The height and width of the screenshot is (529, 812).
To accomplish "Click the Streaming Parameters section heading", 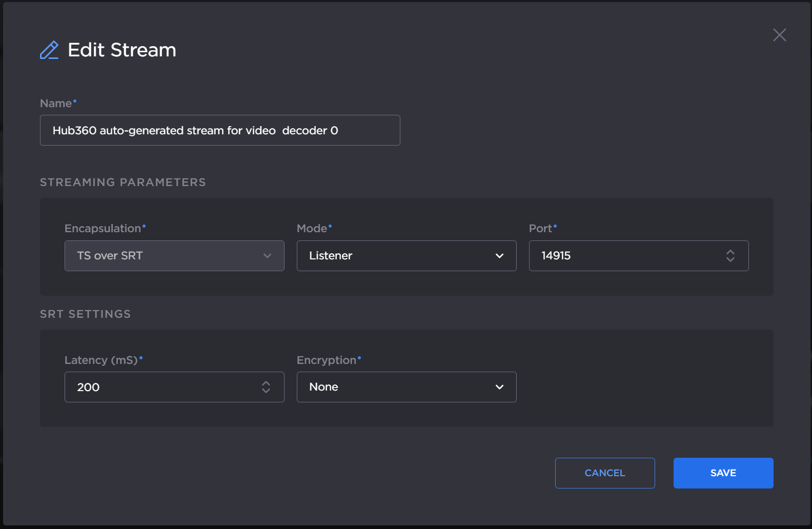I will 123,182.
